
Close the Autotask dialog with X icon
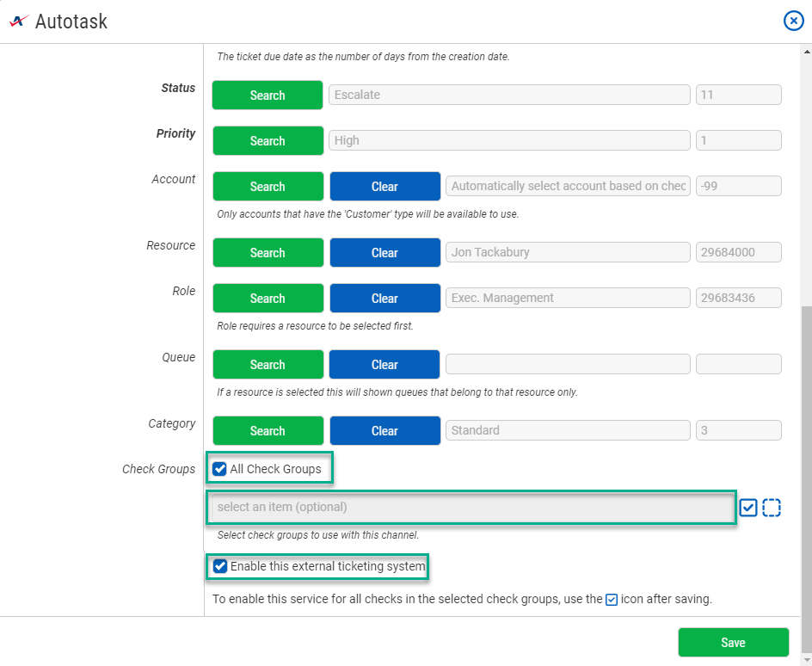tap(793, 21)
